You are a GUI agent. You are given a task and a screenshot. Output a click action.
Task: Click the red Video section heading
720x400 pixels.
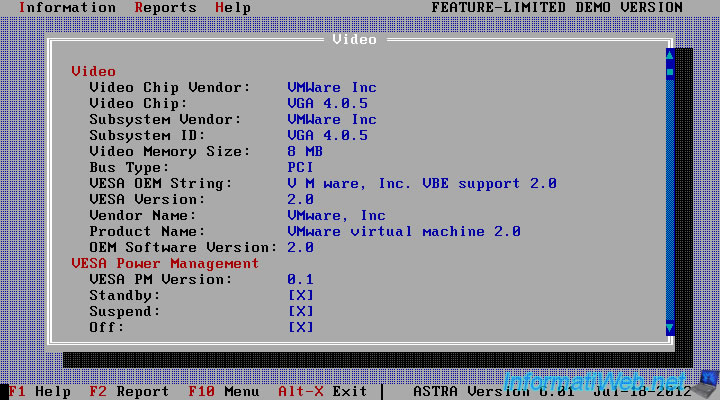click(x=94, y=71)
